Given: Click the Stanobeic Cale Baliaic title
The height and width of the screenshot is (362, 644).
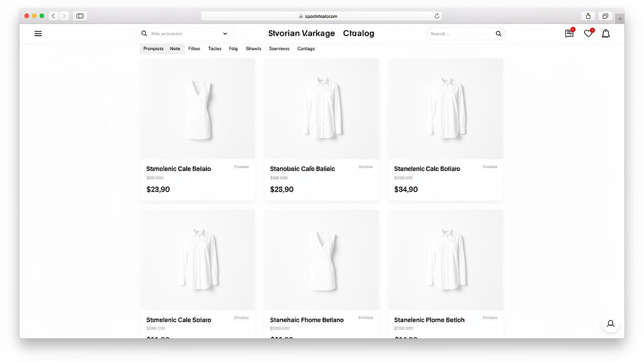Looking at the screenshot, I should [x=302, y=169].
